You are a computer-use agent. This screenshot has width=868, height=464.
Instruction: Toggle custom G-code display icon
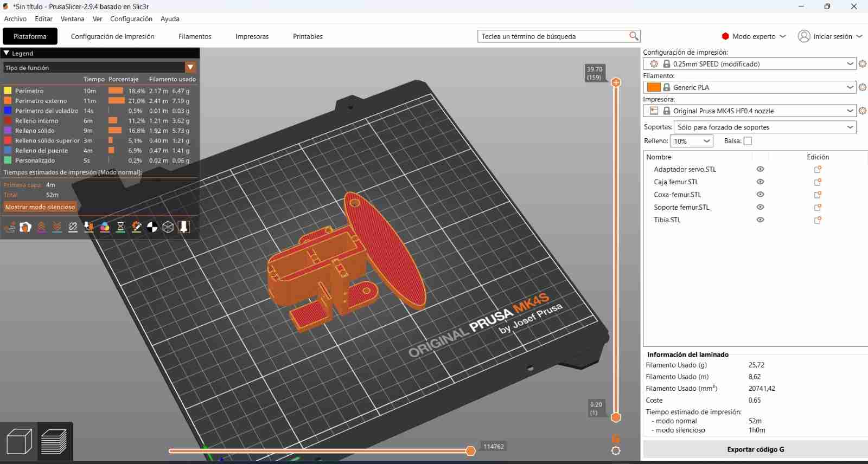pos(137,227)
